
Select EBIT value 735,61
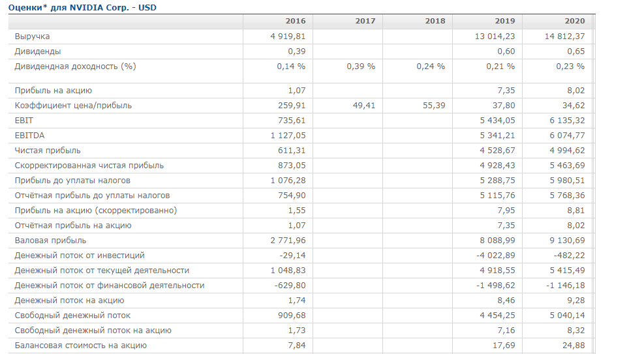292,120
